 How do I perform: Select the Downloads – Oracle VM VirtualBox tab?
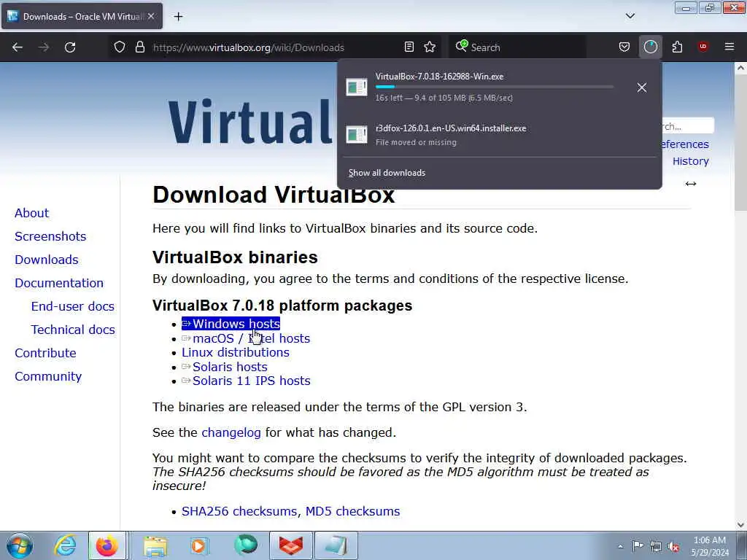pos(82,17)
